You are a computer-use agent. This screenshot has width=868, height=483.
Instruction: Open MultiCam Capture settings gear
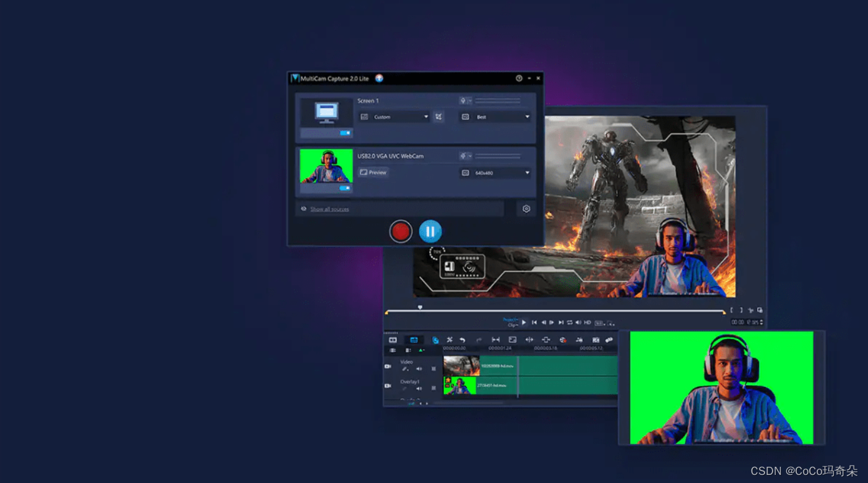point(526,209)
